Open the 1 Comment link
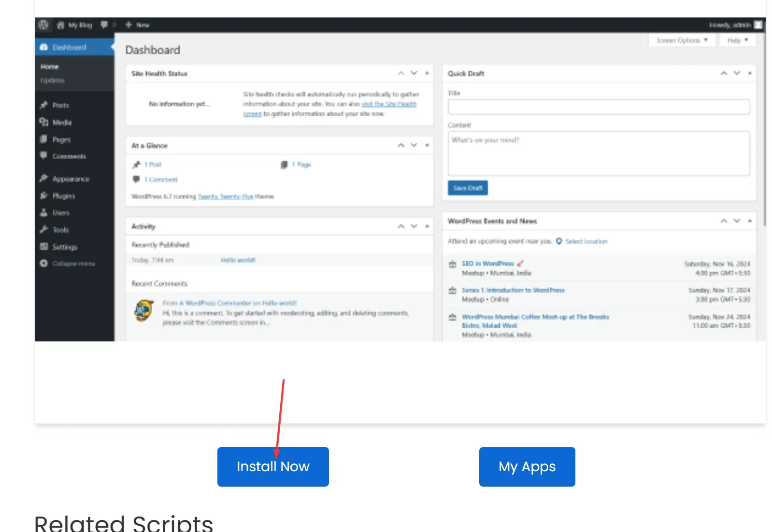The image size is (772, 532). pyautogui.click(x=161, y=180)
